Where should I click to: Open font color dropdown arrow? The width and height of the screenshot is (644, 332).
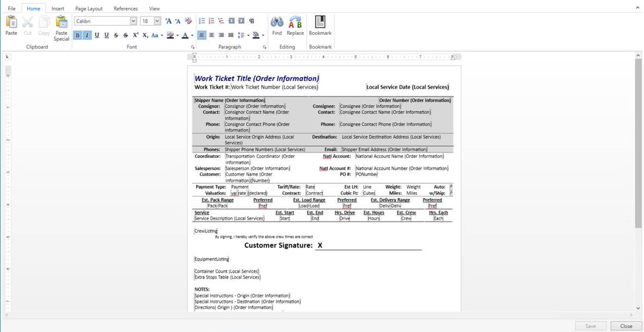click(192, 35)
